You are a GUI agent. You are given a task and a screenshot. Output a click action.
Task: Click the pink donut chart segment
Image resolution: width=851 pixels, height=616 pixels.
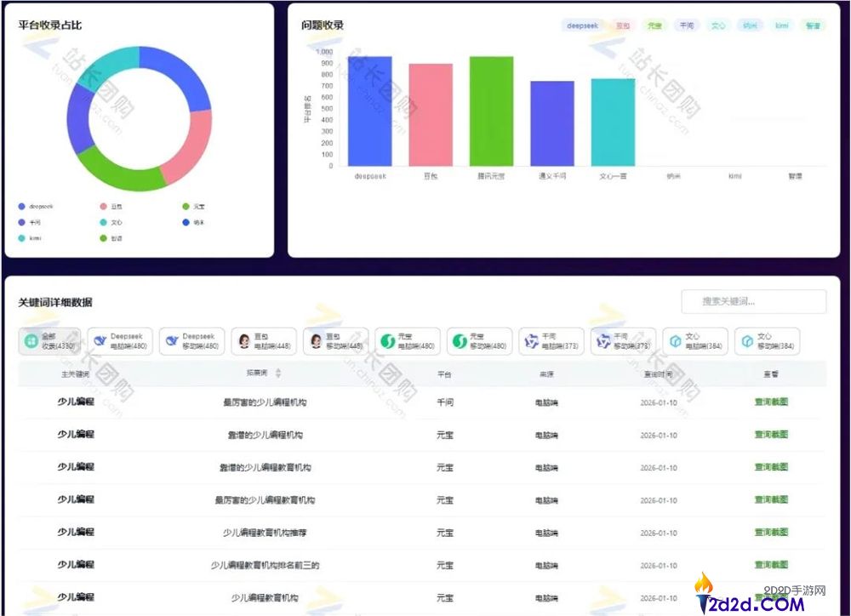192,146
